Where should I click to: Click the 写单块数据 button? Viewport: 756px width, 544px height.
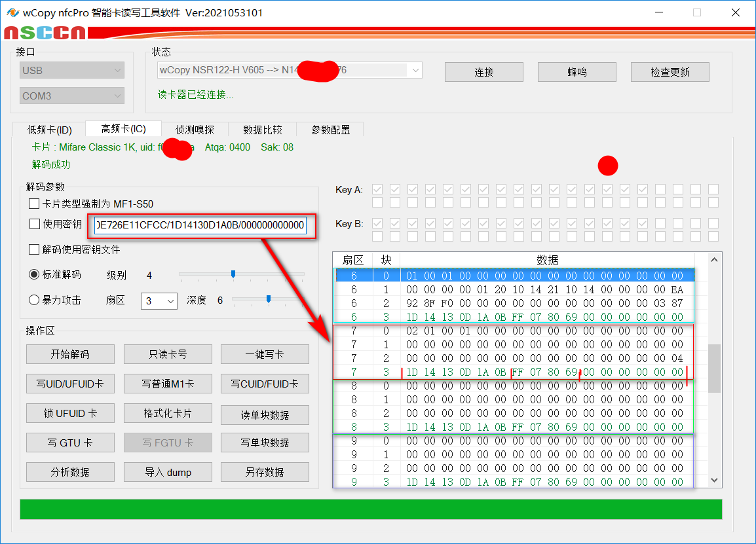(x=265, y=443)
